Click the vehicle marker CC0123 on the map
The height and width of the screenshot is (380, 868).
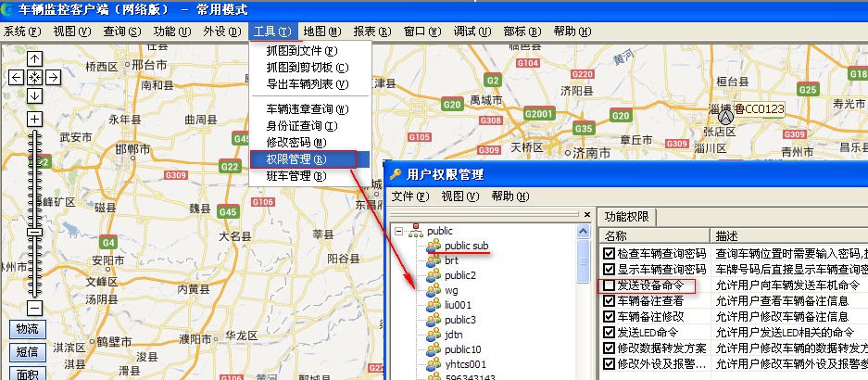coord(725,119)
